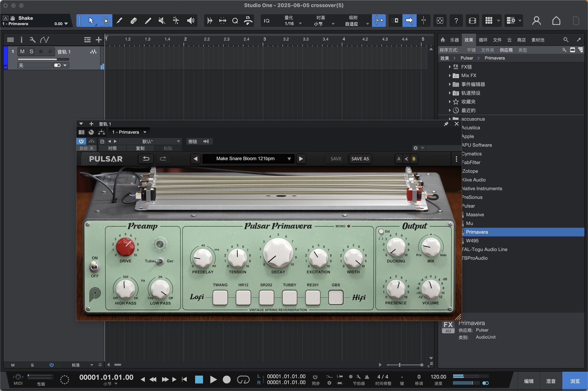Click the large DECAY knob

coord(278,253)
